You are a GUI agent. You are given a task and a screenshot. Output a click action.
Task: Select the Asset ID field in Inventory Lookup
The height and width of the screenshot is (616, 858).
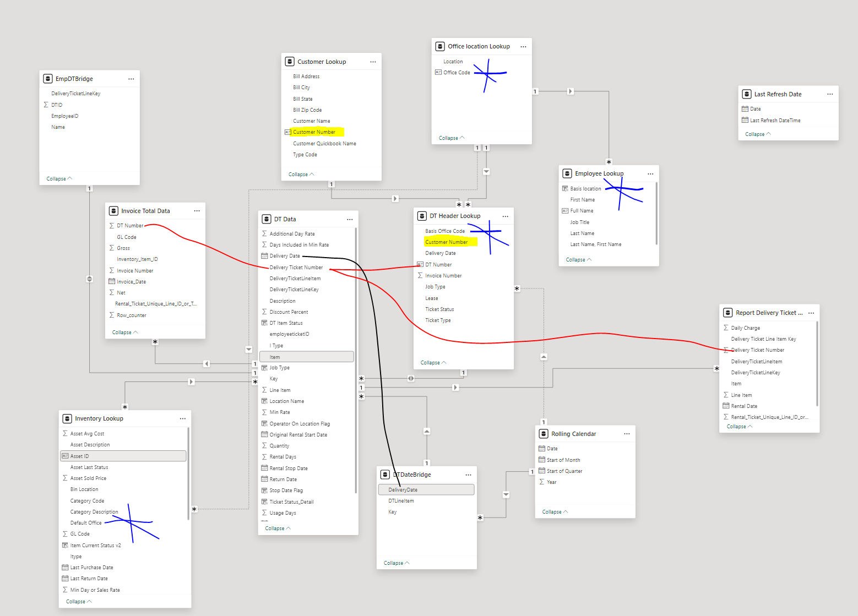[123, 456]
